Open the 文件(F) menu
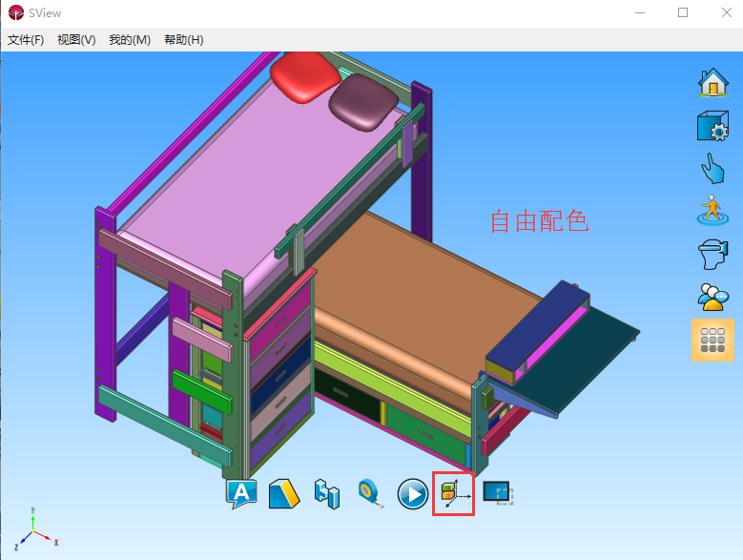Viewport: 743px width, 560px height. coord(26,40)
